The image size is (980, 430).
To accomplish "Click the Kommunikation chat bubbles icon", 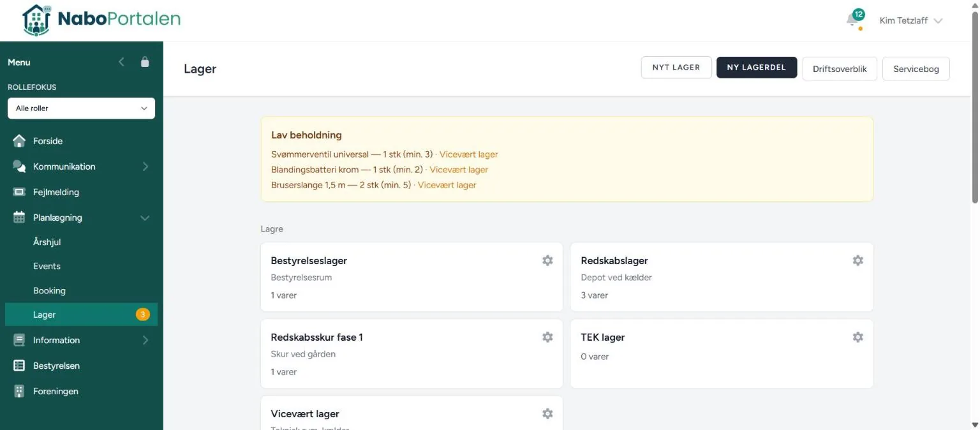I will (x=19, y=167).
